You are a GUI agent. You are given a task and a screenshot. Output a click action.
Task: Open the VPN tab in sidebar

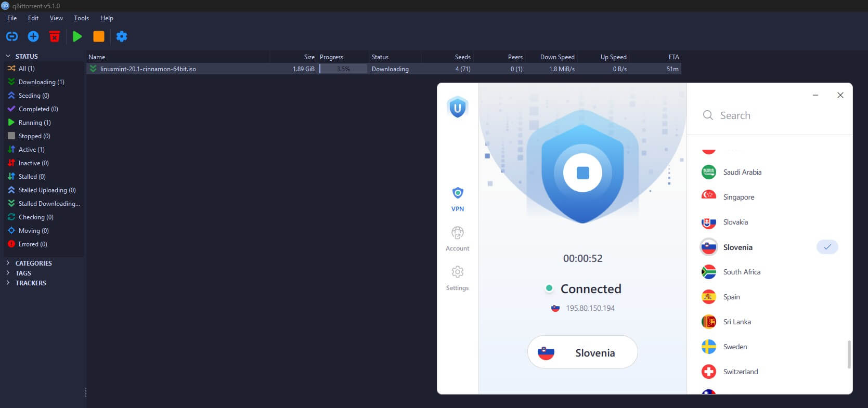(x=458, y=200)
